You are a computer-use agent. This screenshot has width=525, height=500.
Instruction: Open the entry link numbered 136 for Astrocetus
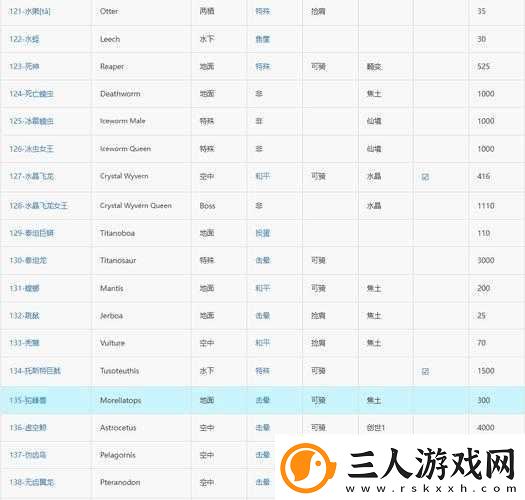(28, 428)
